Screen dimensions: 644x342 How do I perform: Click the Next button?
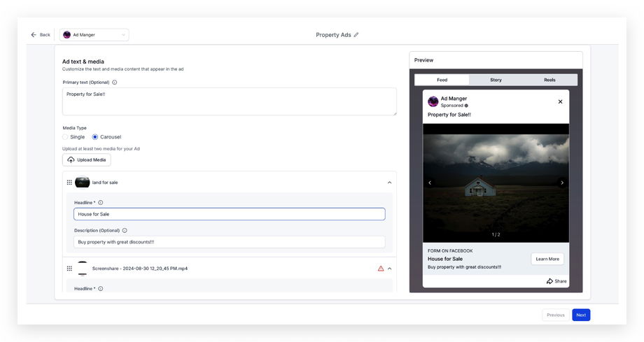581,315
